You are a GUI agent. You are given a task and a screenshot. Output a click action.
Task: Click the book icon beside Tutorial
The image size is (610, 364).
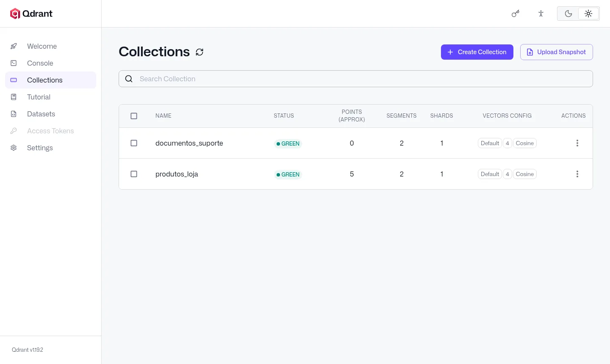(x=14, y=97)
